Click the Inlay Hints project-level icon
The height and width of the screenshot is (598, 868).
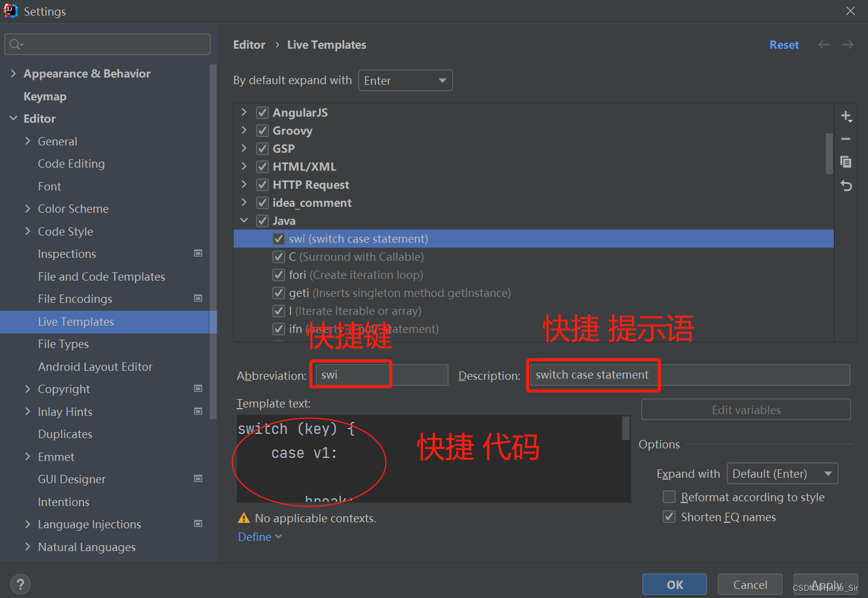[x=198, y=411]
